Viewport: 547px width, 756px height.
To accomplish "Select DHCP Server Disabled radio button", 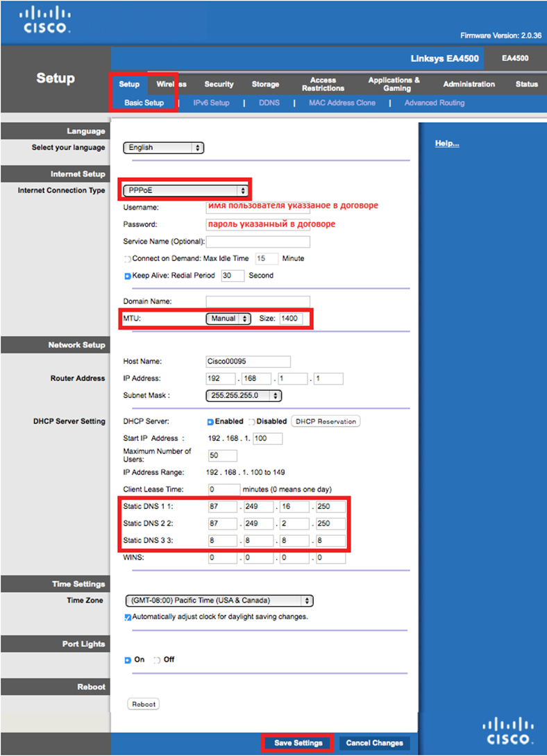I will click(x=251, y=422).
